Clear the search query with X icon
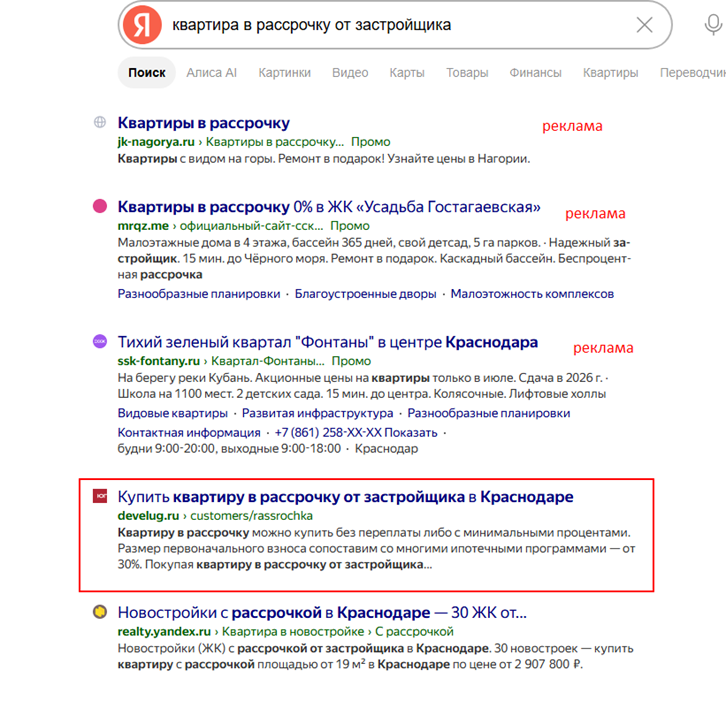Image resolution: width=726 pixels, height=701 pixels. (644, 25)
